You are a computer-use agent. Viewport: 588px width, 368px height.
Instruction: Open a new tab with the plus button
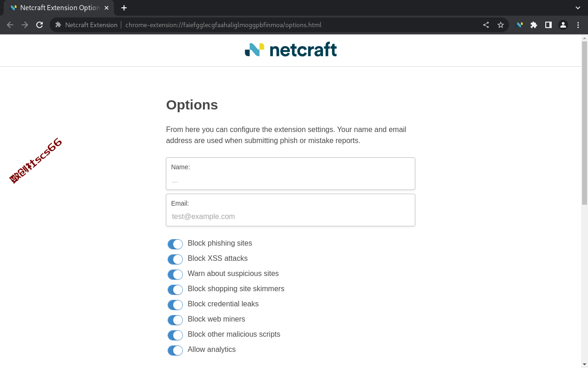pos(124,8)
